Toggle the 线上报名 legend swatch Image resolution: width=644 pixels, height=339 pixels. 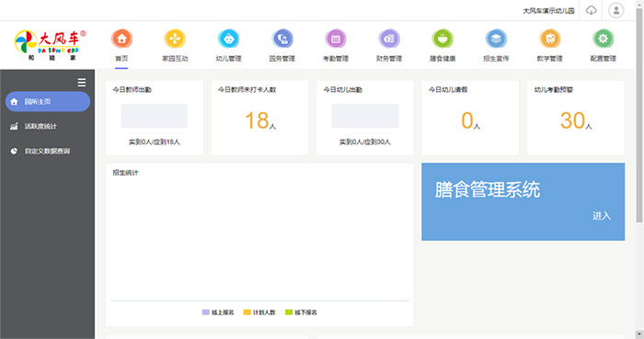[206, 312]
